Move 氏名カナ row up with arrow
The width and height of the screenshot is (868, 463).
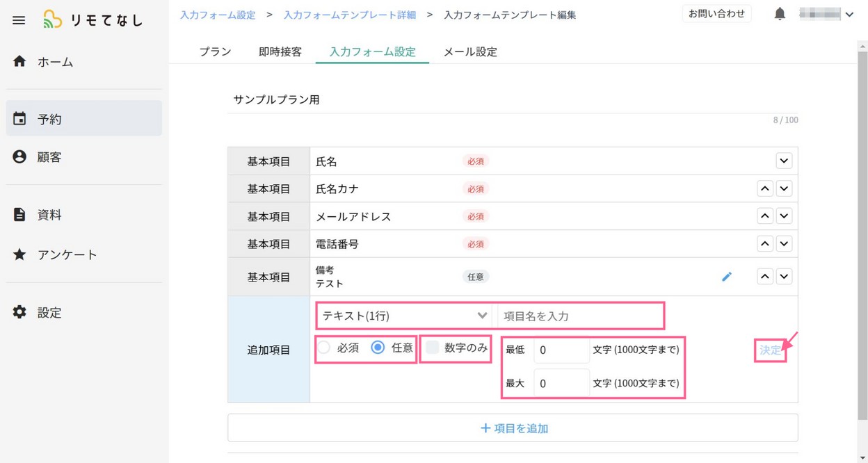(765, 188)
